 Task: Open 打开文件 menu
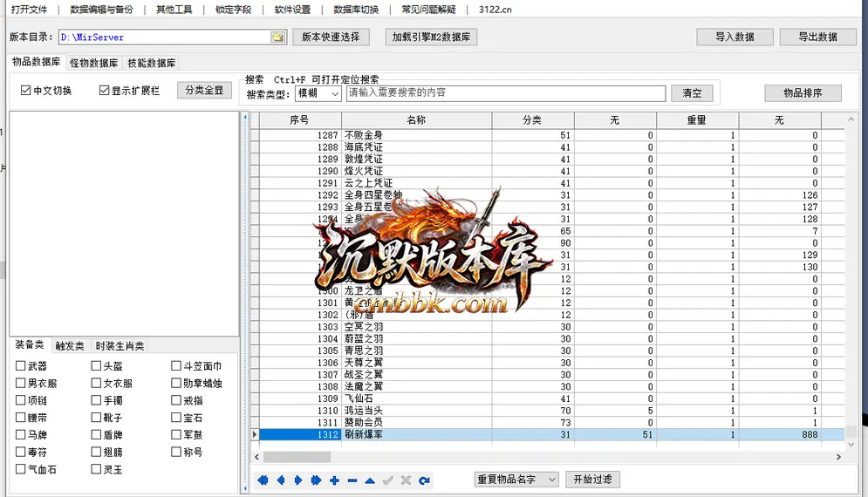pos(30,10)
